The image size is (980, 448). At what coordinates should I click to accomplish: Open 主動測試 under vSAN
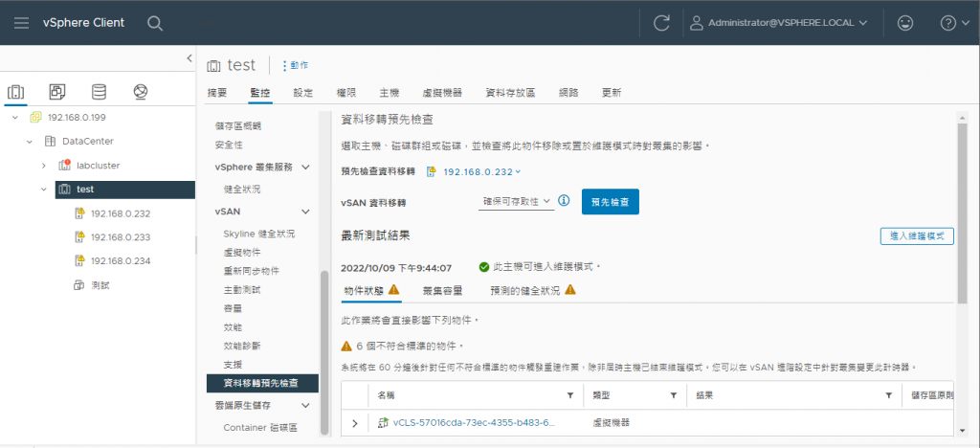coord(242,290)
